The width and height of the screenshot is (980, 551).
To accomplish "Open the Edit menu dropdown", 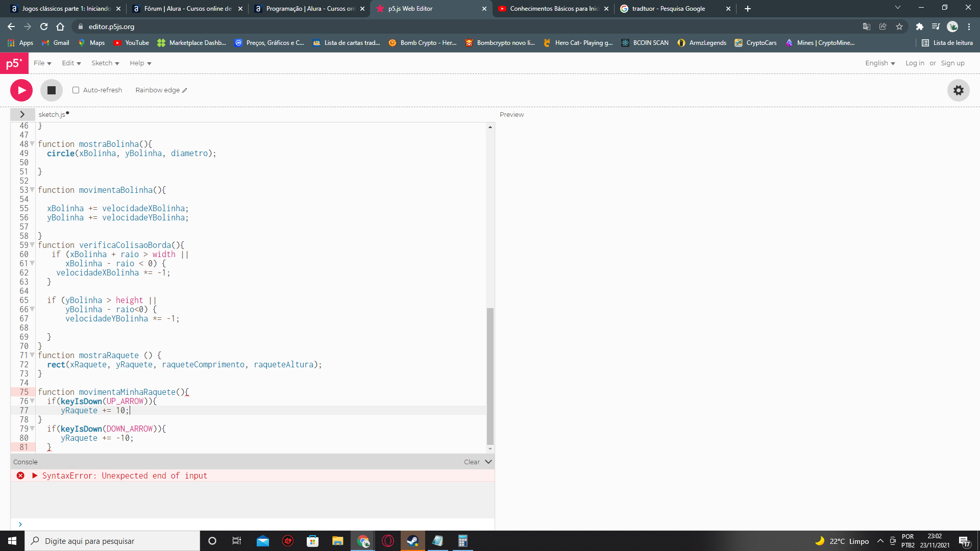I will [x=70, y=63].
